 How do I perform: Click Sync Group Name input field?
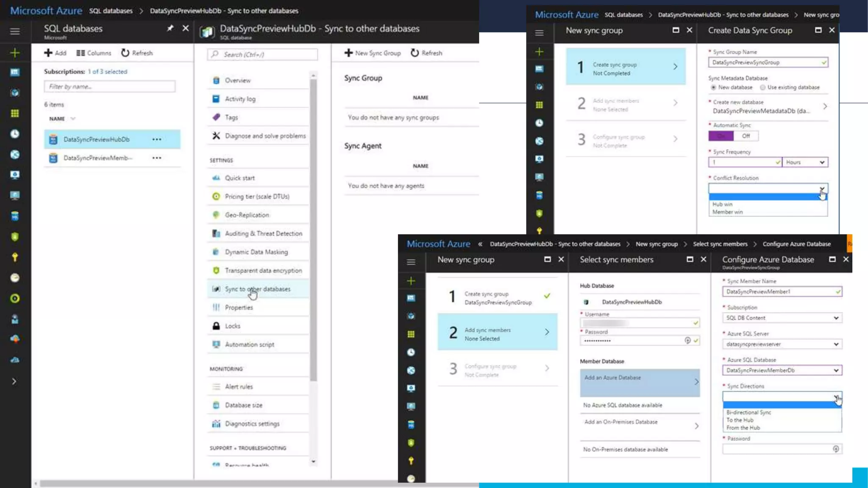[768, 62]
